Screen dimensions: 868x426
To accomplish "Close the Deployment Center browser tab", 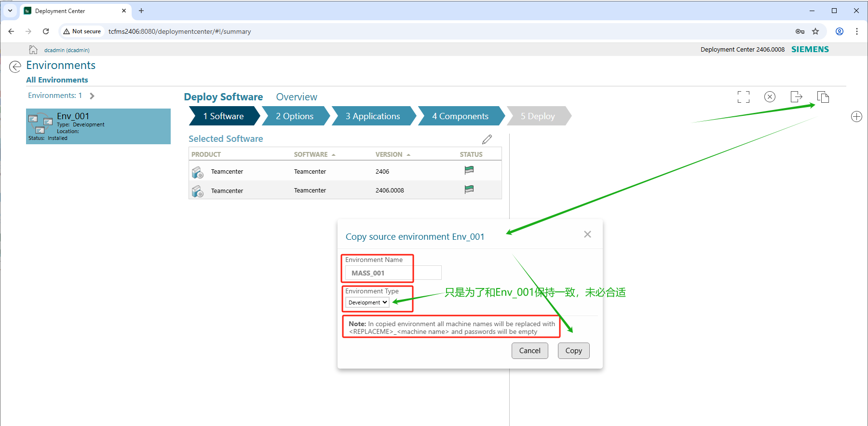I will [x=124, y=11].
